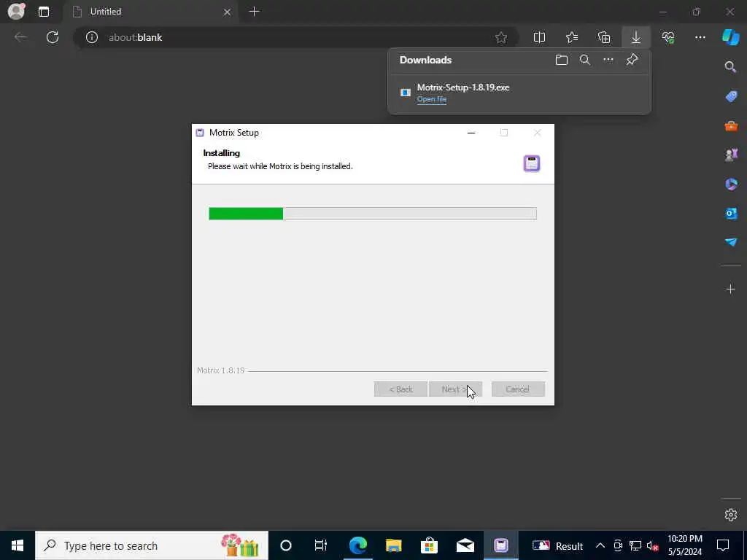Viewport: 747px width, 560px height.
Task: Click the Edge profile avatar icon
Action: click(16, 11)
